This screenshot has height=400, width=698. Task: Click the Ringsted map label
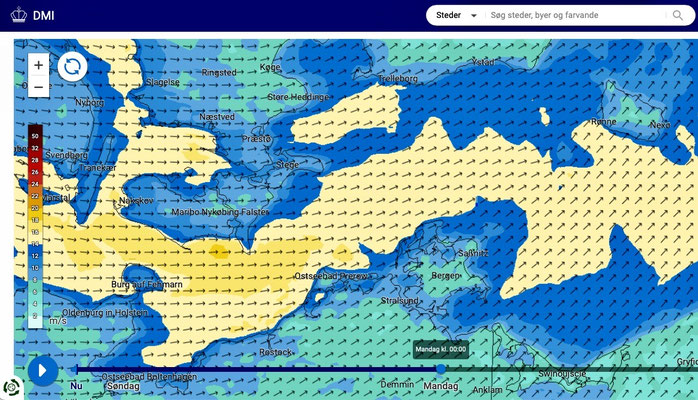pos(219,72)
